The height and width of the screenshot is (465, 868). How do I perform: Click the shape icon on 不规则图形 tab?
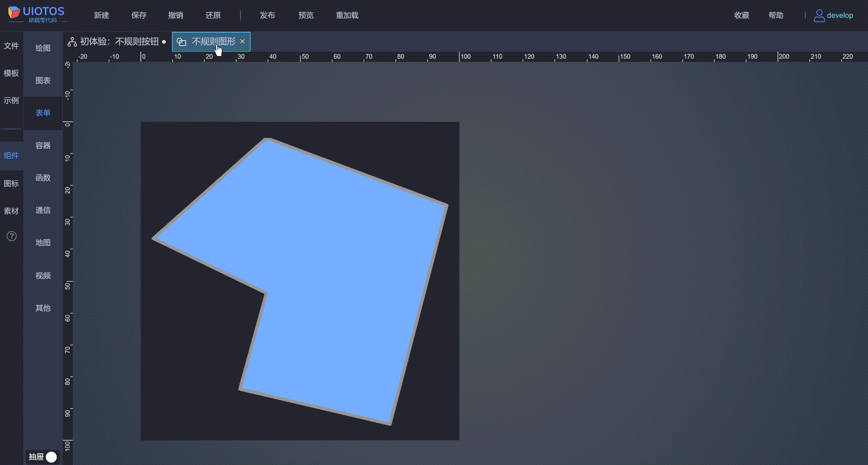[181, 42]
